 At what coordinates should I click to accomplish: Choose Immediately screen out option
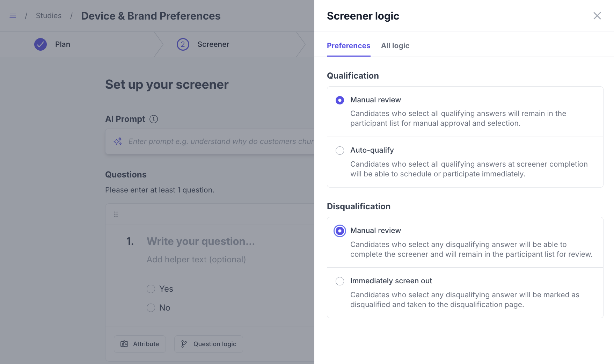point(340,281)
